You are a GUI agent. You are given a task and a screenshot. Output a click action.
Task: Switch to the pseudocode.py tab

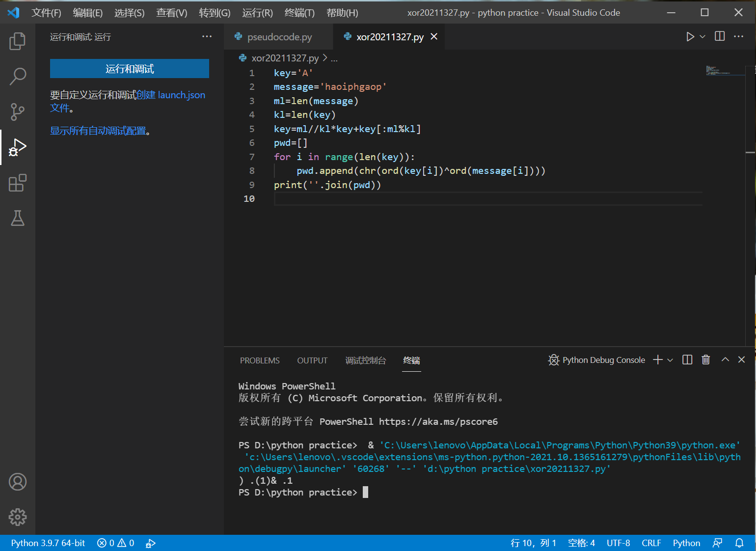279,37
